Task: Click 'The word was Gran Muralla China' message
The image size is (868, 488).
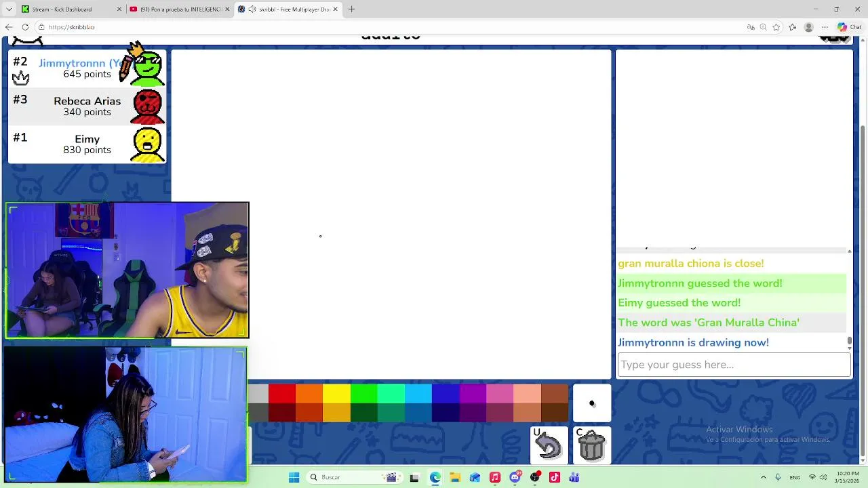Action: [709, 323]
